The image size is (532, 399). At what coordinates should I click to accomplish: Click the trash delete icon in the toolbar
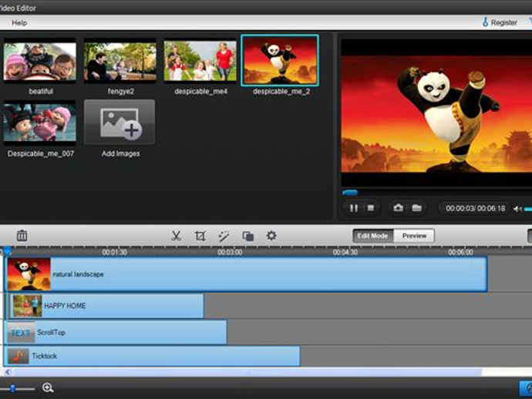(x=22, y=235)
